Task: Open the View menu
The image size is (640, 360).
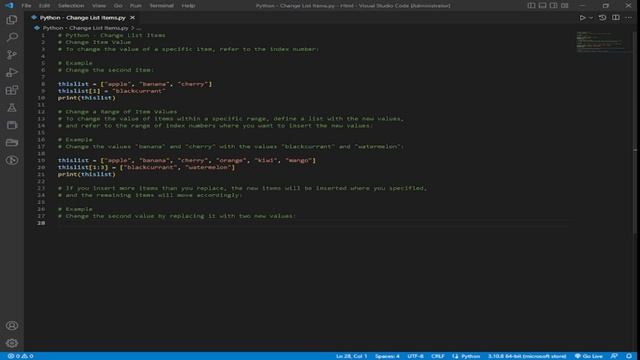Action: click(x=99, y=6)
